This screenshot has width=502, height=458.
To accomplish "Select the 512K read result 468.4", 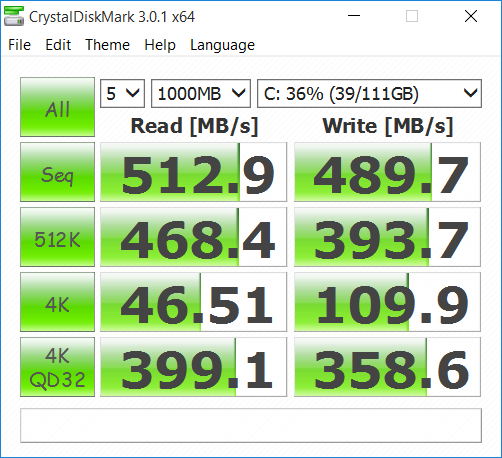I will [x=193, y=237].
